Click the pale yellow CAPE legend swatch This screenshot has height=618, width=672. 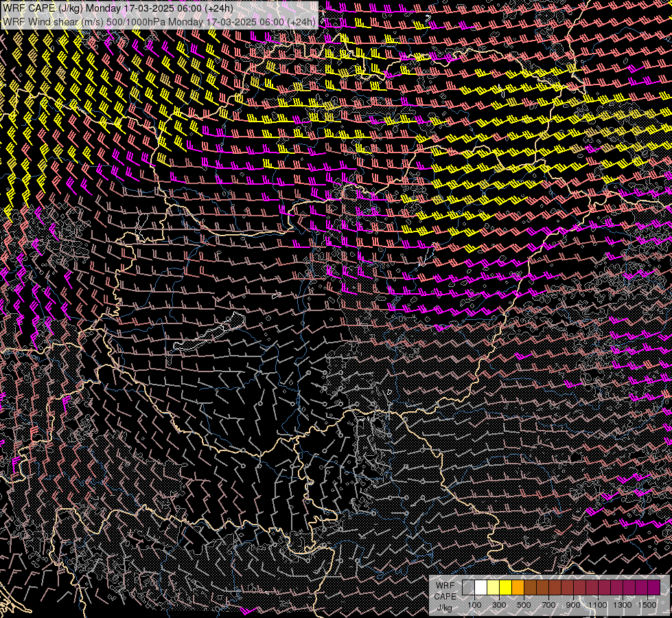pos(494,588)
